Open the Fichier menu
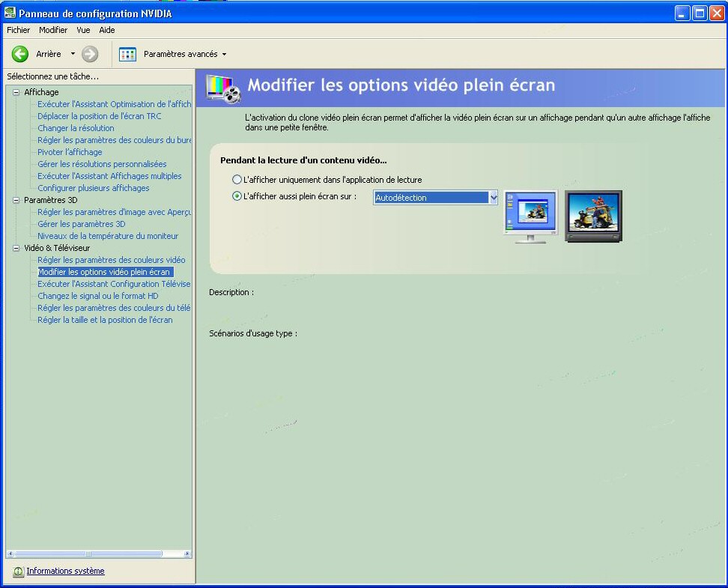The width and height of the screenshot is (728, 588). 19,30
